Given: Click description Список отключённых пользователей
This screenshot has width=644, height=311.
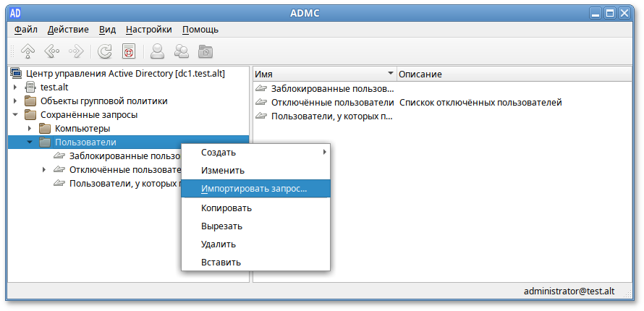Looking at the screenshot, I should coord(480,102).
